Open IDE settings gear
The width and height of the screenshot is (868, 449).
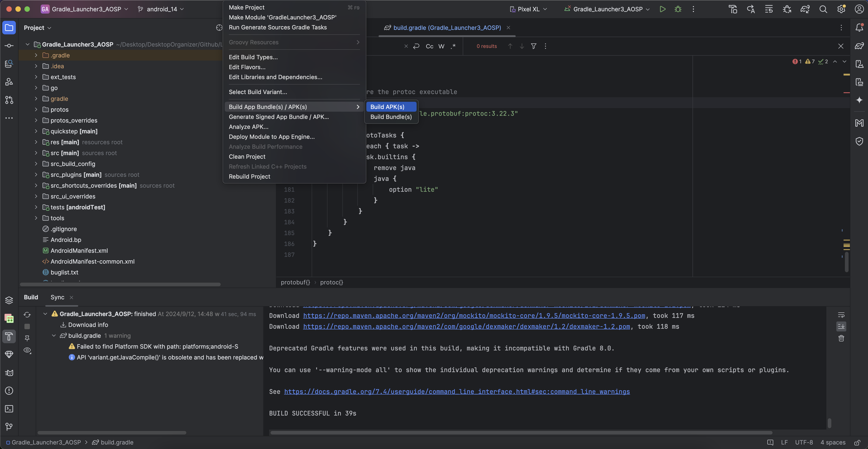coord(841,9)
